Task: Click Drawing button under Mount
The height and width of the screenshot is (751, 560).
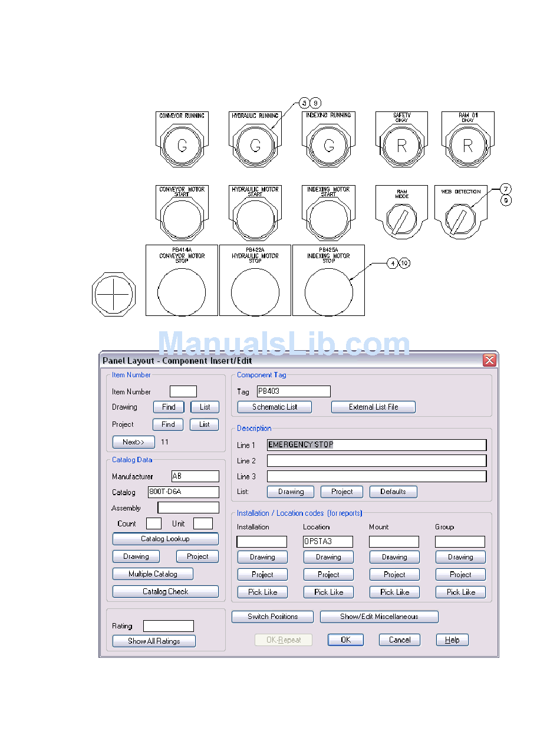Action: (x=394, y=557)
